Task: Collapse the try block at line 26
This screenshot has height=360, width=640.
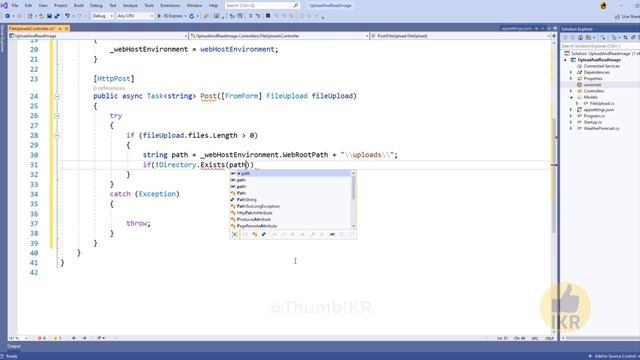Action: pos(57,116)
